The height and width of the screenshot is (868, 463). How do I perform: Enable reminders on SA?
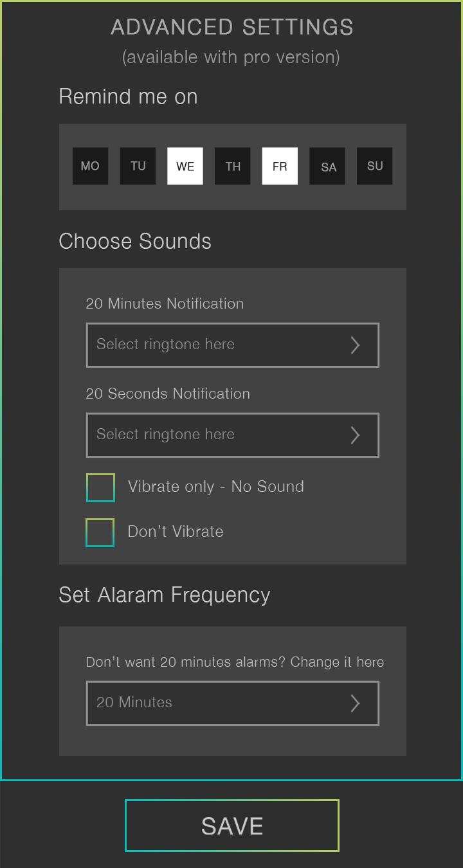pos(327,166)
